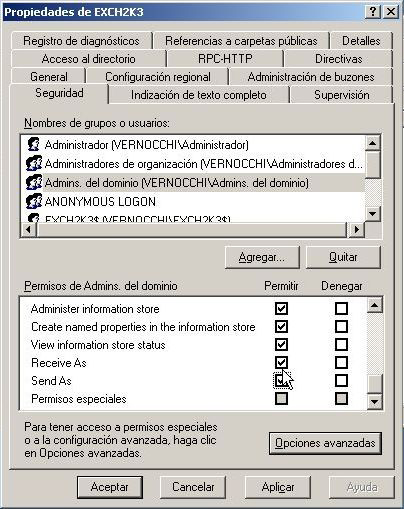The image size is (404, 509).
Task: Open the RPC-HTTP tab
Action: tap(225, 59)
